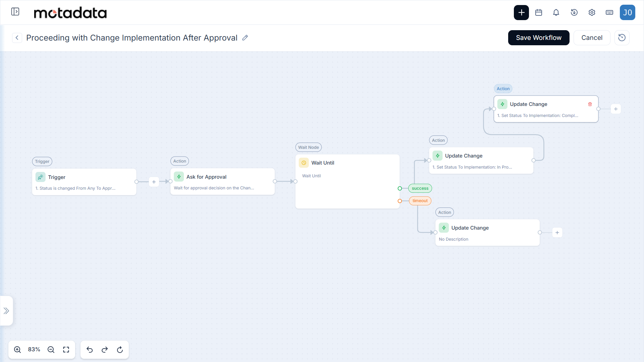Click the Wait Node tag label

[309, 147]
